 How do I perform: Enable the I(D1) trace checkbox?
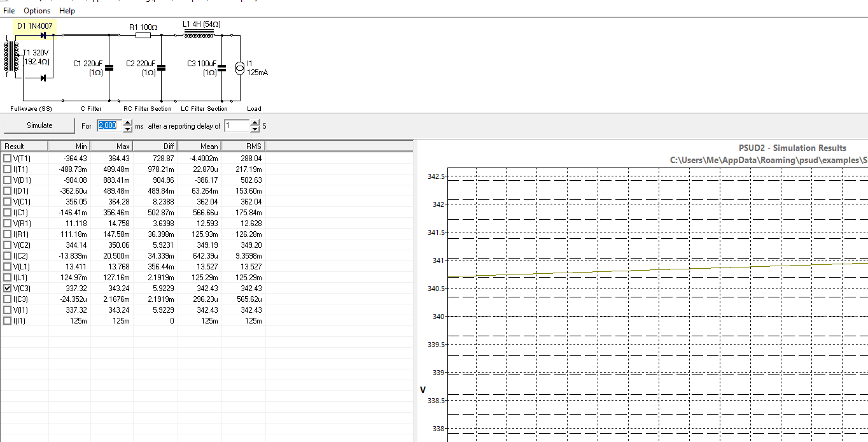[x=8, y=190]
